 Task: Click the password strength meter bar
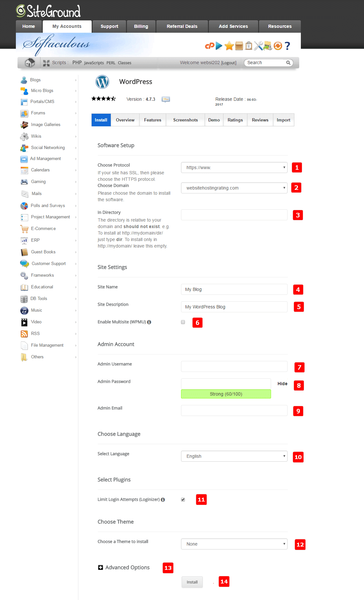[x=226, y=394]
